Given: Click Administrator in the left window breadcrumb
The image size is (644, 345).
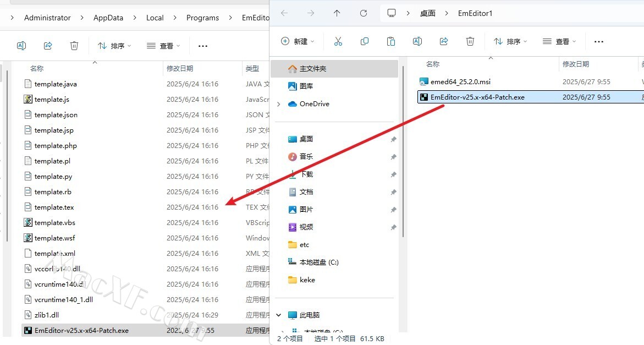Looking at the screenshot, I should (47, 18).
